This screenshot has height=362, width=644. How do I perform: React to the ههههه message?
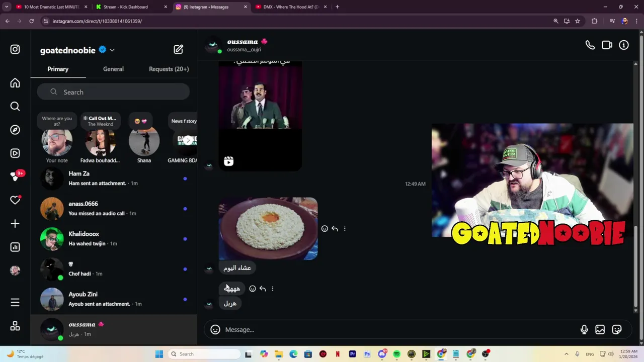253,289
